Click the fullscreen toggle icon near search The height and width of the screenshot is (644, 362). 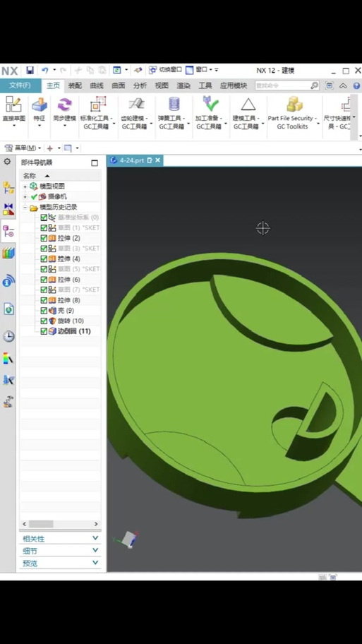pos(329,85)
